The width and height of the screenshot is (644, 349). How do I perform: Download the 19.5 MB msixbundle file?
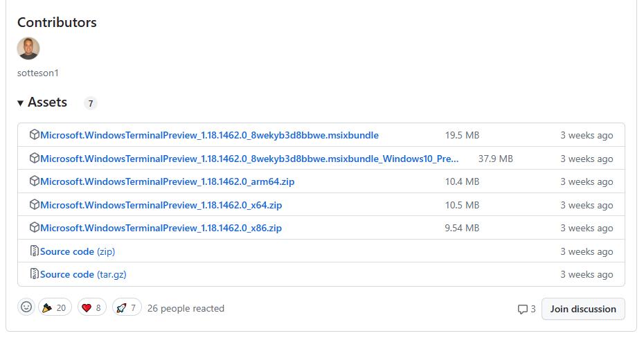(x=209, y=135)
